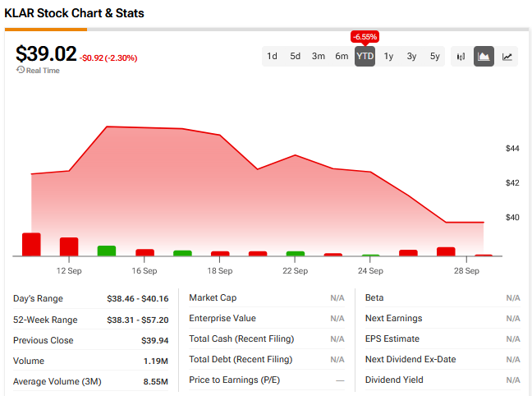
Task: Select the 5y time range
Action: tap(434, 57)
